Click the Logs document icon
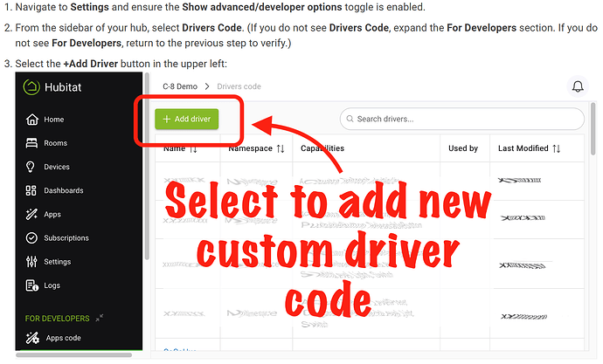The height and width of the screenshot is (364, 603). click(32, 285)
